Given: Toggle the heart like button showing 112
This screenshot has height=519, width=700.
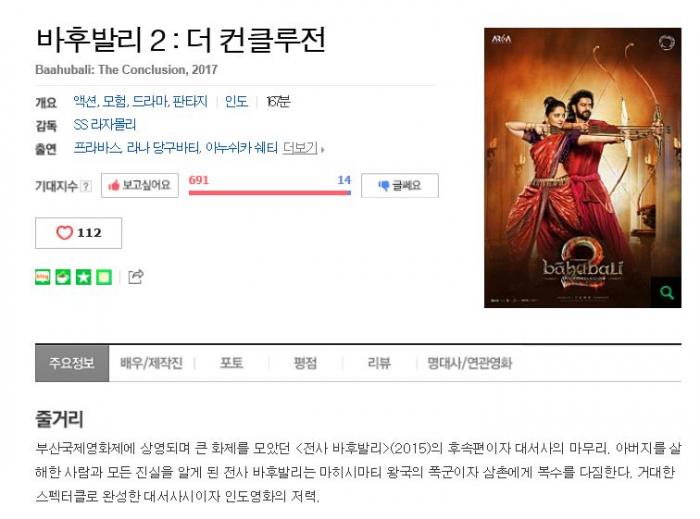Looking at the screenshot, I should coord(79,233).
